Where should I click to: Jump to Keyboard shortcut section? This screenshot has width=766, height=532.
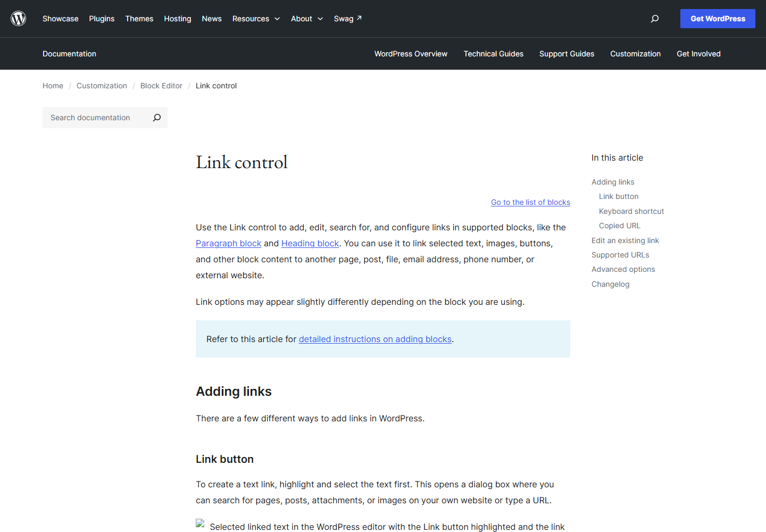point(631,211)
